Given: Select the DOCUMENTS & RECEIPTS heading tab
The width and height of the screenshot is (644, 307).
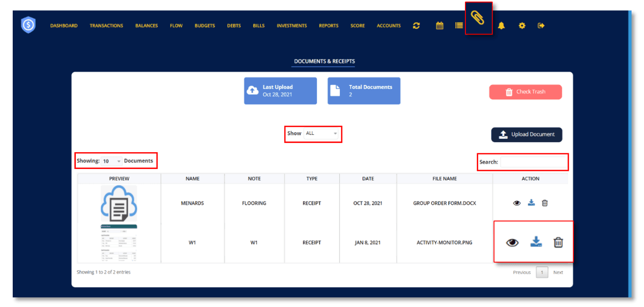Looking at the screenshot, I should (x=325, y=62).
